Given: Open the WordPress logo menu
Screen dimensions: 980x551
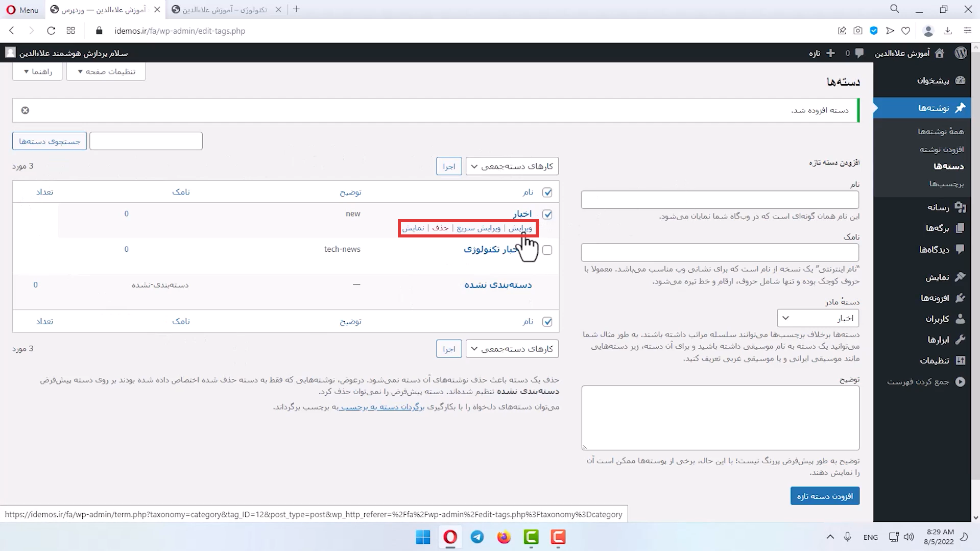Looking at the screenshot, I should pyautogui.click(x=961, y=53).
